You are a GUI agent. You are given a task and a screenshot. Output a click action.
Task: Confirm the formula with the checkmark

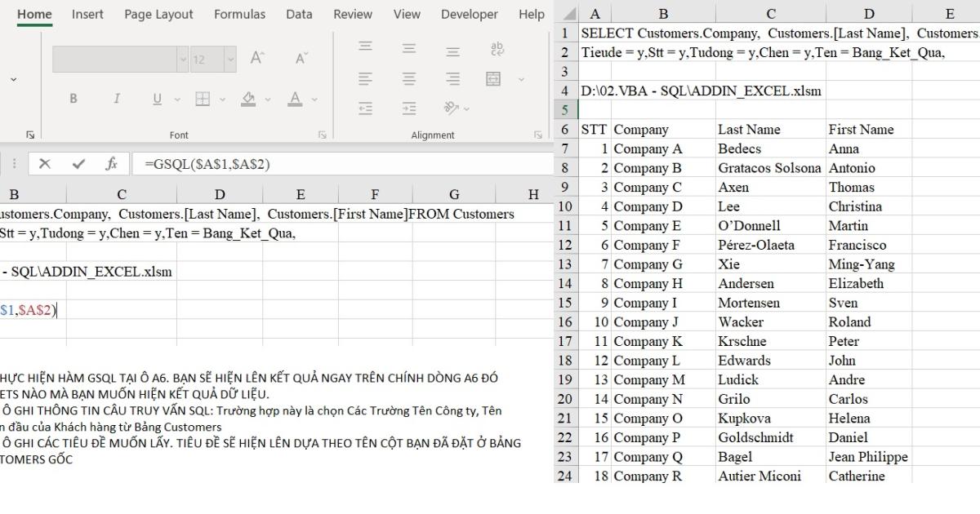[78, 164]
